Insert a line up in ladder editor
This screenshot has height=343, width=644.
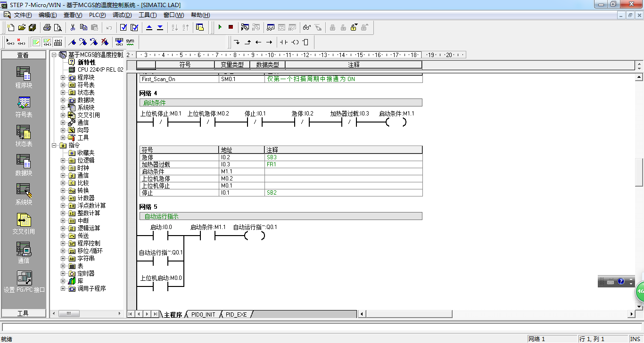248,42
